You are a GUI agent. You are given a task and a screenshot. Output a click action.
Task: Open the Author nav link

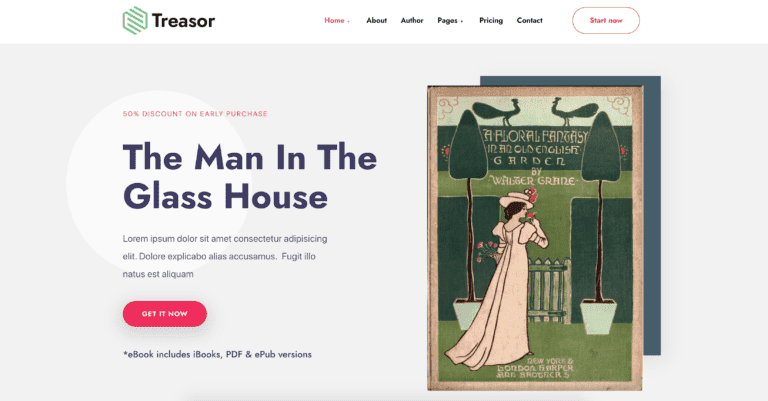click(x=412, y=21)
